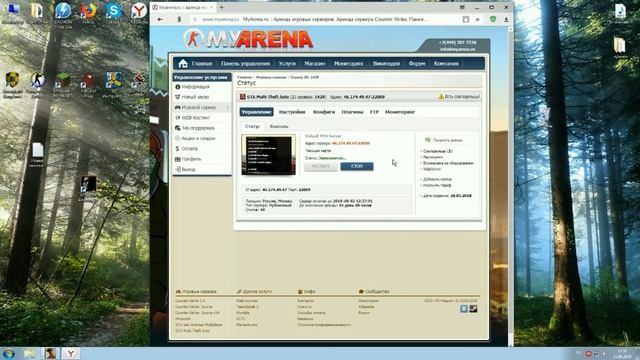Open the Minecraft grass-block desktop shortcut
Image resolution: width=640 pixels, height=360 pixels.
tap(63, 81)
